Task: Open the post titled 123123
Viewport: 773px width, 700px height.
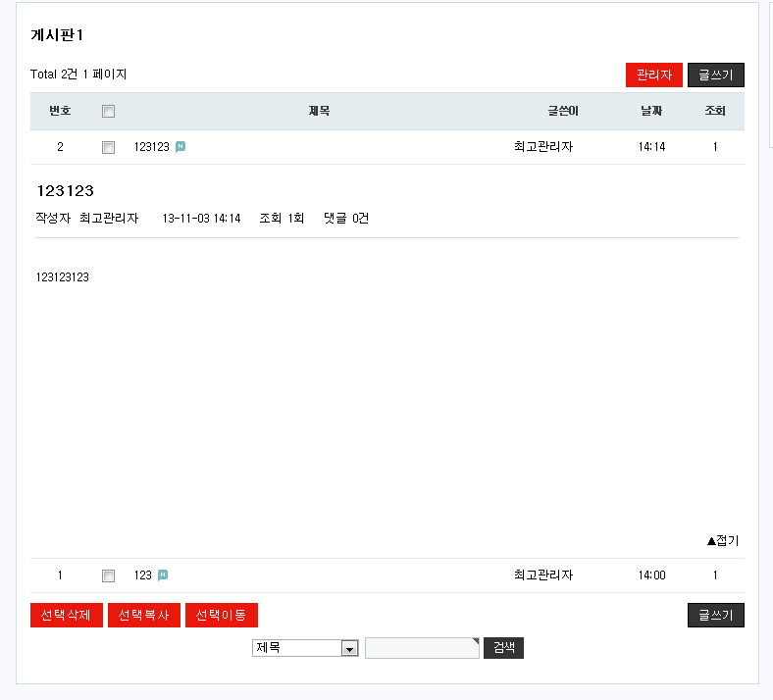Action: 151,147
